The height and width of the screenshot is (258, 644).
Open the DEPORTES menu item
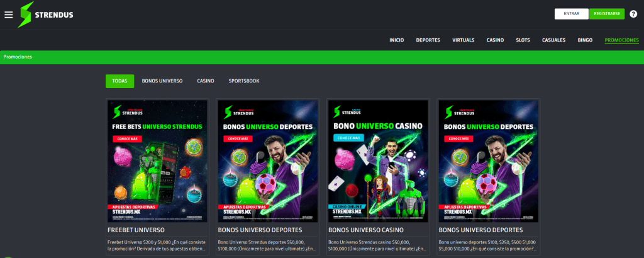428,40
